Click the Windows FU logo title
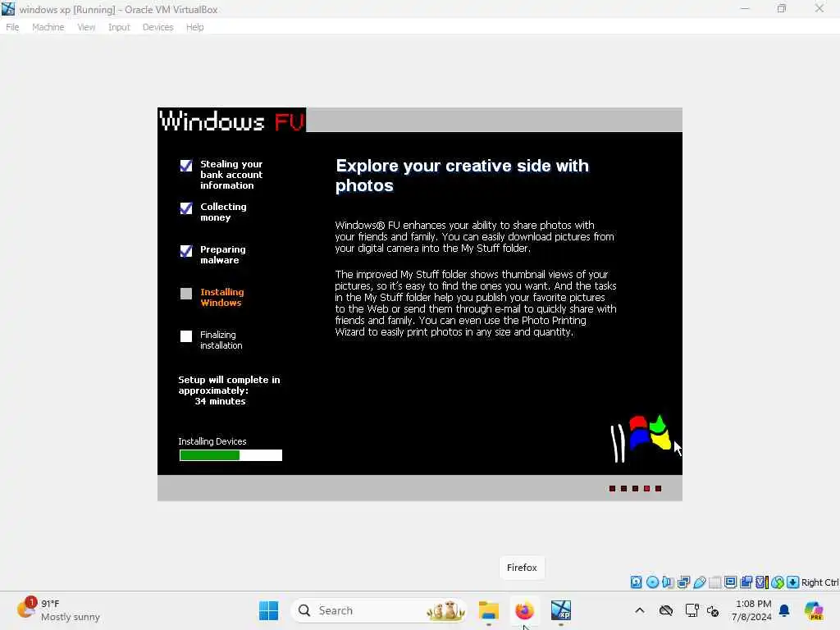 coord(232,121)
